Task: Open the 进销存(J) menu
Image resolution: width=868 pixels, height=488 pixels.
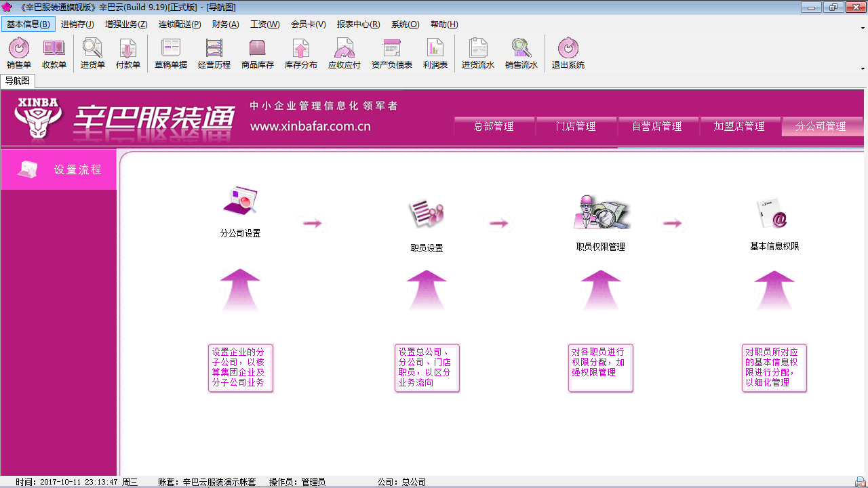Action: (x=77, y=24)
